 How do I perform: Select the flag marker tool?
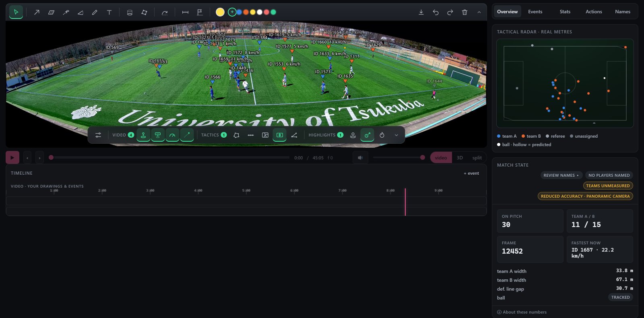coord(200,12)
